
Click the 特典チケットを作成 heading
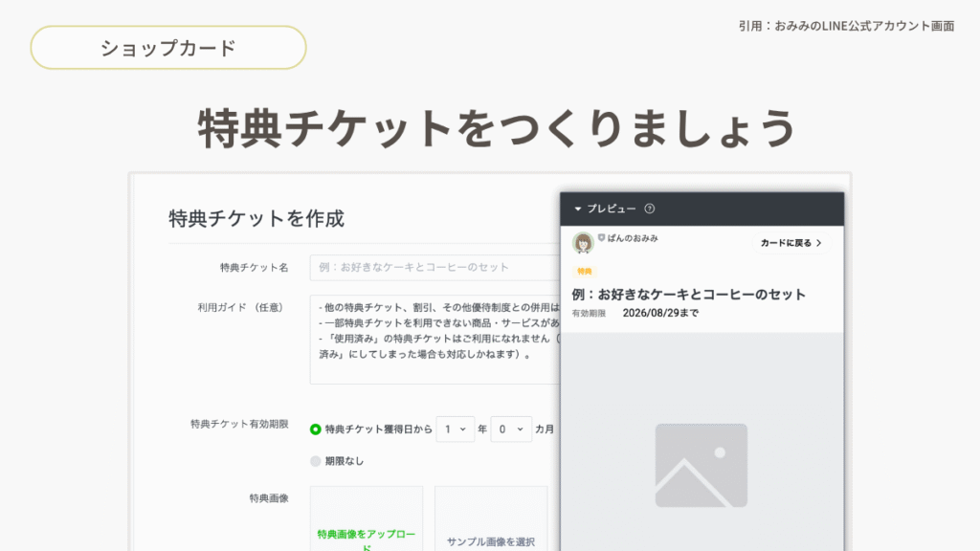tap(256, 218)
